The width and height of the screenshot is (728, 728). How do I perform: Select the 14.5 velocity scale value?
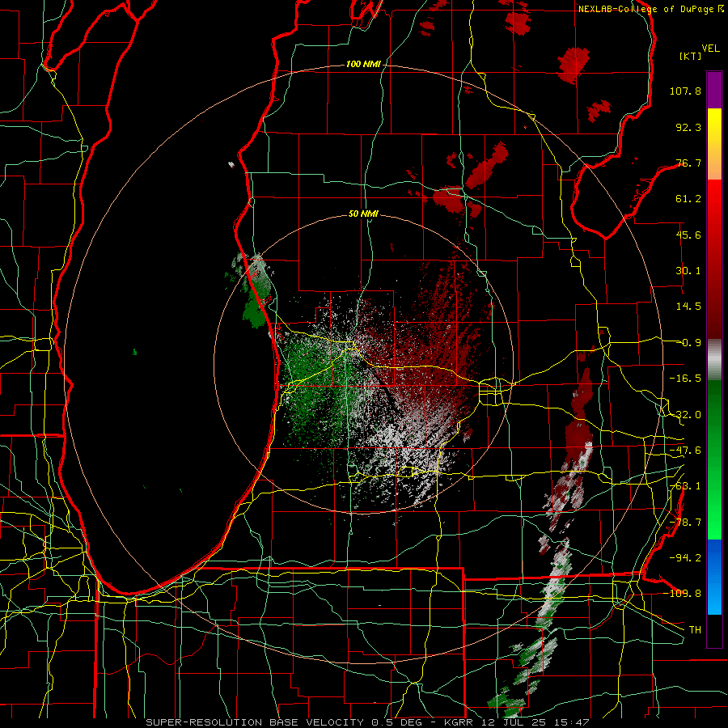click(x=688, y=307)
